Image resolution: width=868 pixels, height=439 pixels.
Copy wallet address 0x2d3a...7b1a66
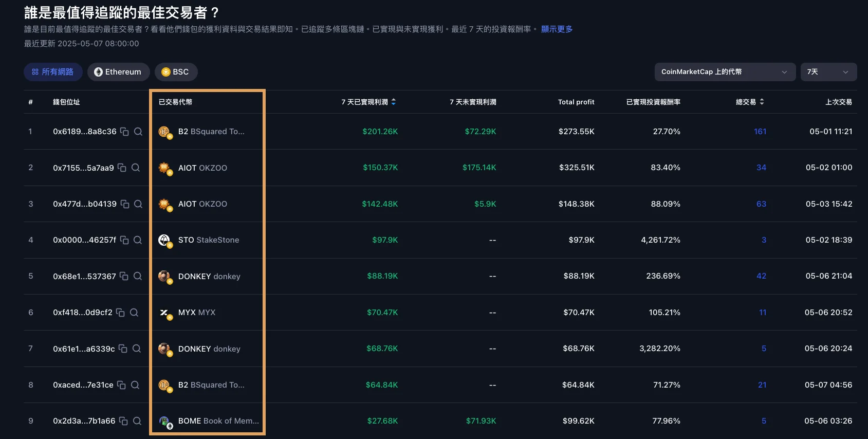pos(123,421)
